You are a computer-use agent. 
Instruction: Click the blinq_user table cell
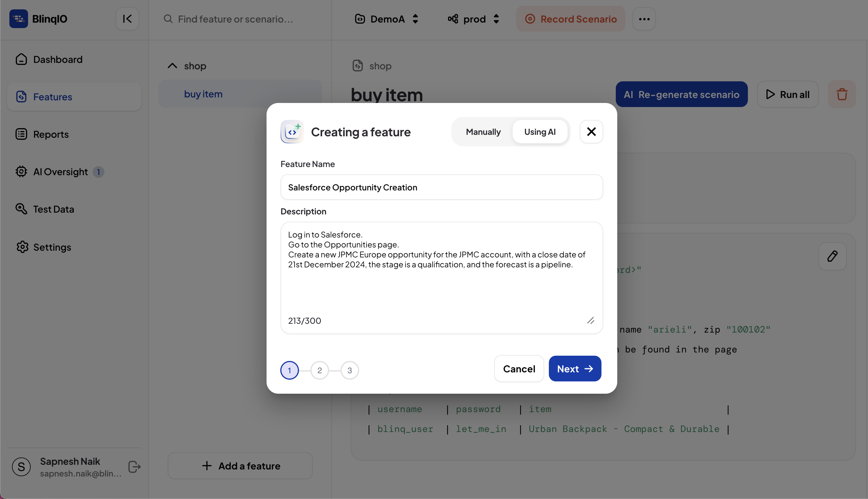(405, 429)
